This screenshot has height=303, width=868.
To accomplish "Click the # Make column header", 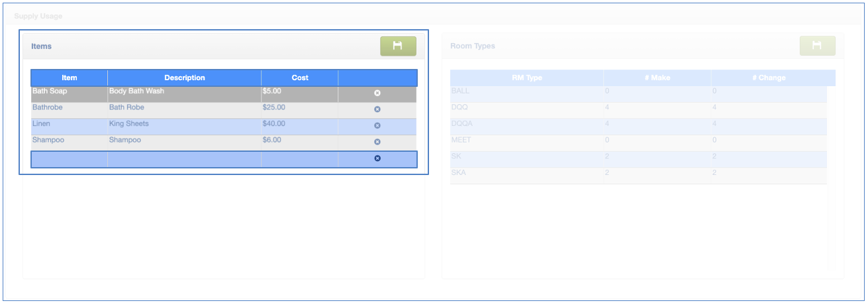I will point(657,78).
